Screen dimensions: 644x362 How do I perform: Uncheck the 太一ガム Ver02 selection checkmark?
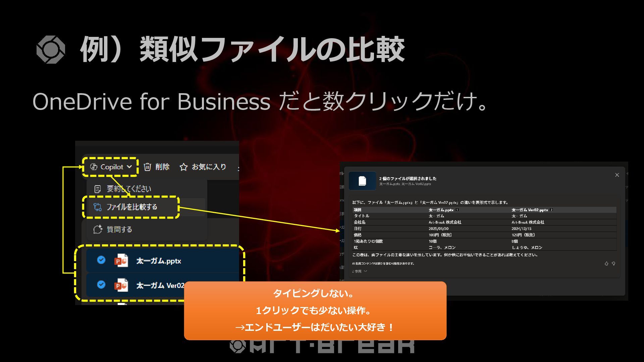[101, 285]
